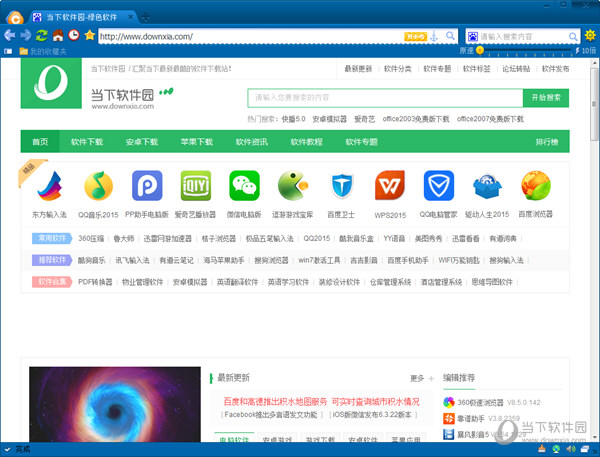
Task: Open 逗游游戏宝库 app icon
Action: pyautogui.click(x=293, y=186)
